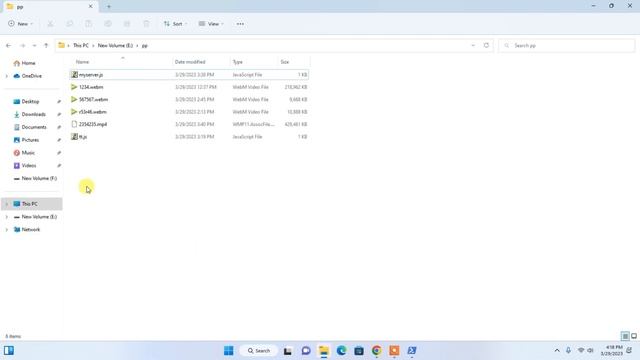Click the taskbar Search box

[x=259, y=351]
